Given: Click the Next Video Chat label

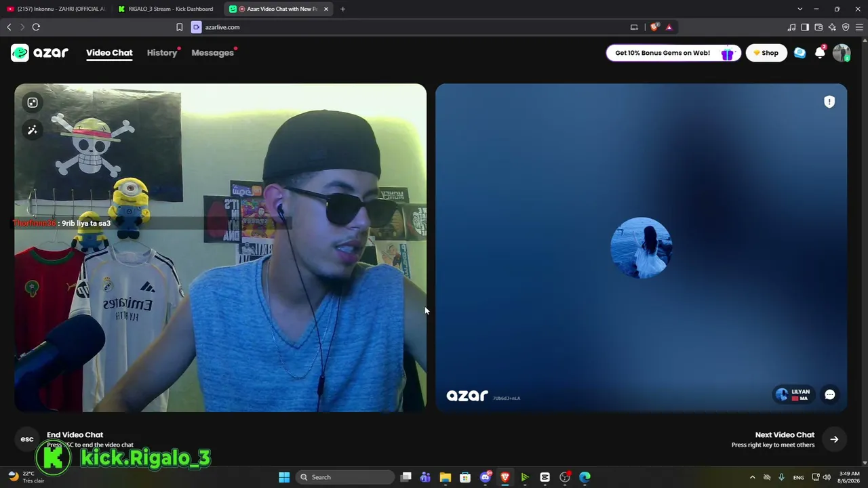Looking at the screenshot, I should coord(785,435).
